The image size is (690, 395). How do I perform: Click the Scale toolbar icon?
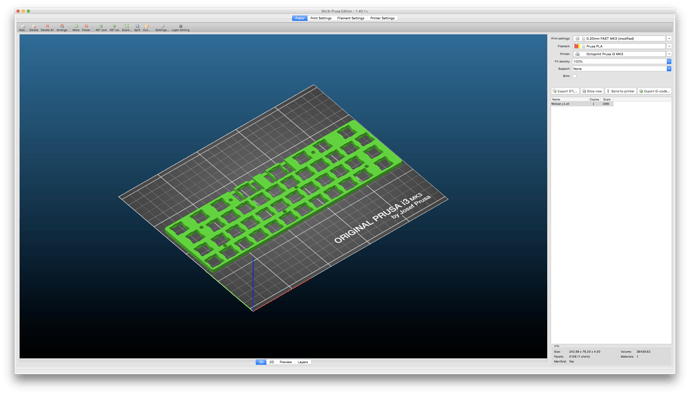tap(126, 28)
